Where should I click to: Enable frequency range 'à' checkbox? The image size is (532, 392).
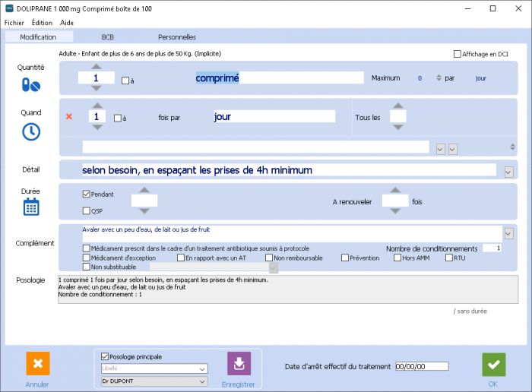point(118,118)
